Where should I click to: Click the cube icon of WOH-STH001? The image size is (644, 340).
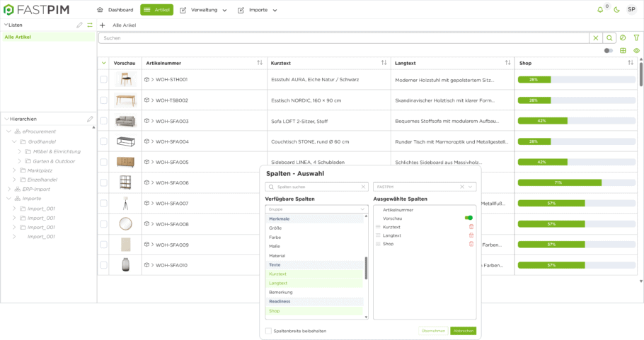(x=146, y=80)
